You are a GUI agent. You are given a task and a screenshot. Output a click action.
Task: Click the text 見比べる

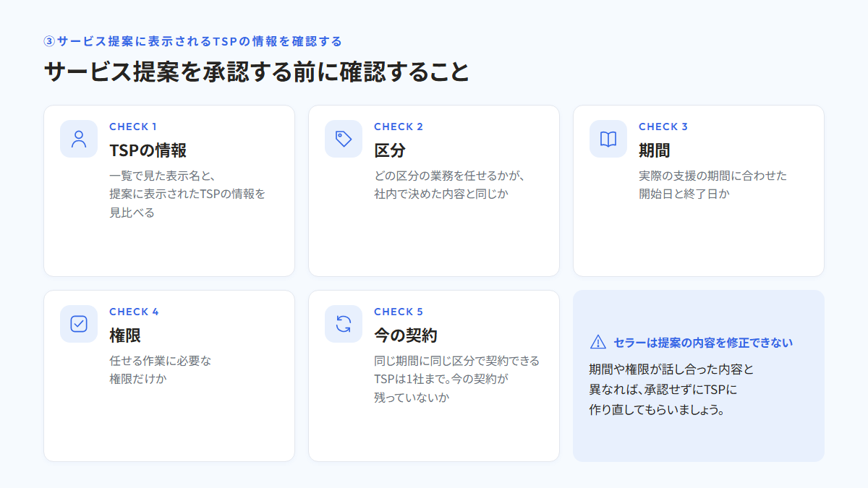[x=132, y=213]
